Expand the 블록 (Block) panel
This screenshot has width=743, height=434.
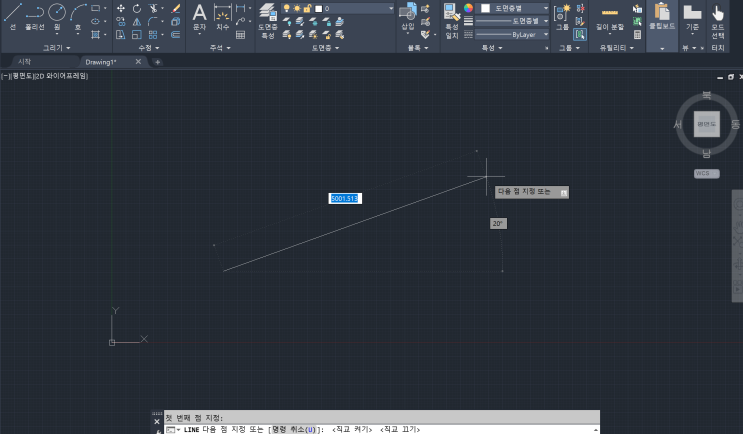pos(418,48)
